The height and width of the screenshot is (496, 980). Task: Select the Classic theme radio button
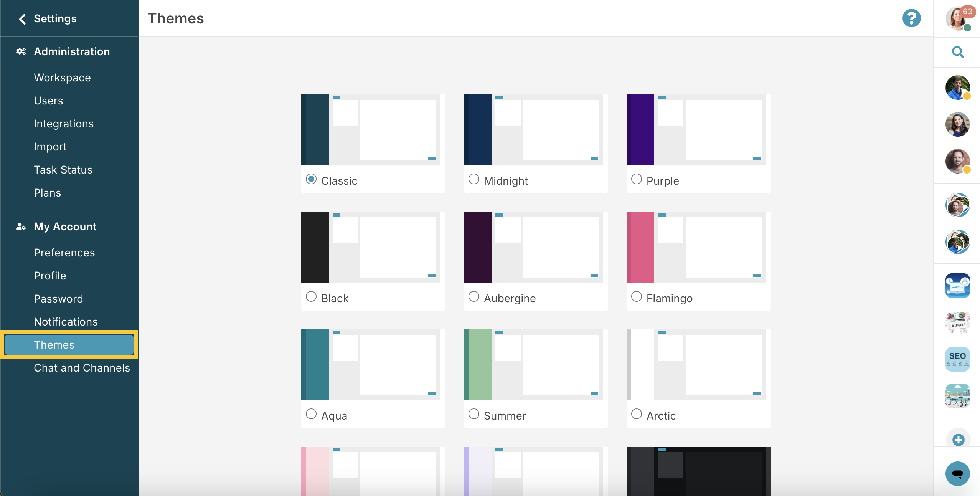point(311,179)
